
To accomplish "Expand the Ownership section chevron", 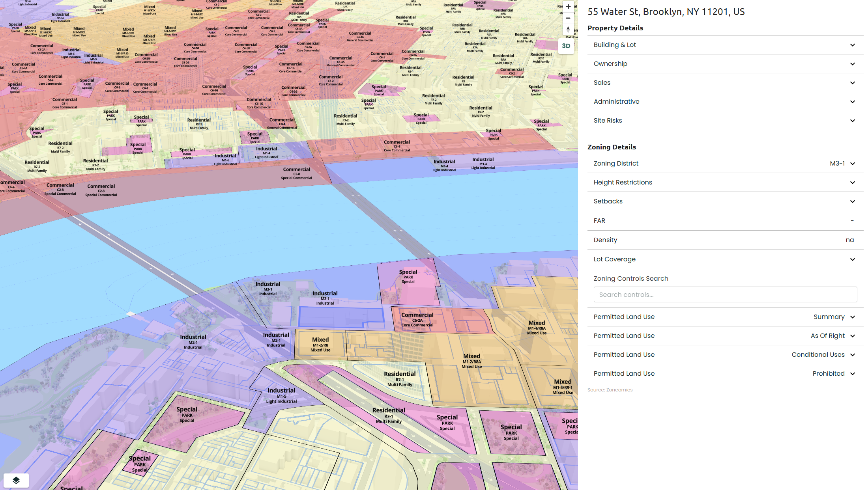I will click(852, 64).
